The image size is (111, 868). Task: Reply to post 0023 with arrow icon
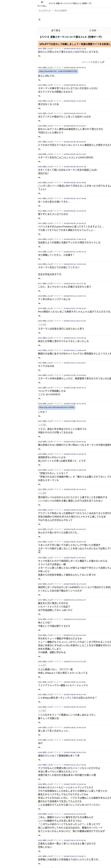pos(39,370)
